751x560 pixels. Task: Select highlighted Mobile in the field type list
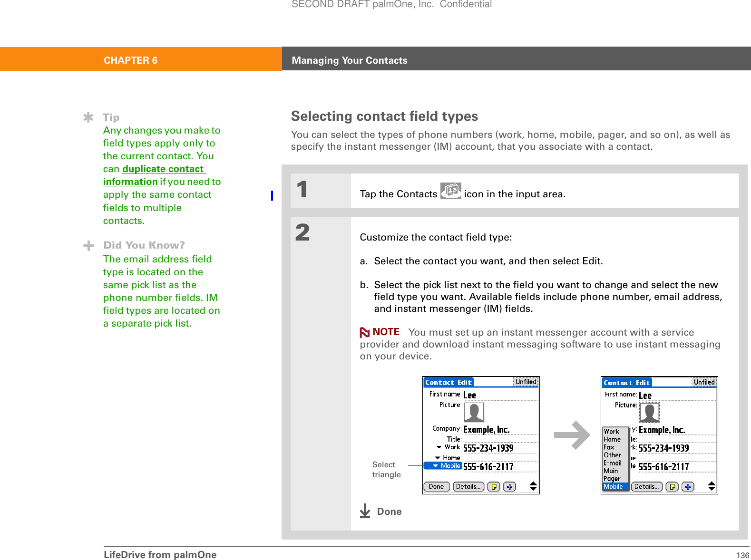[615, 487]
